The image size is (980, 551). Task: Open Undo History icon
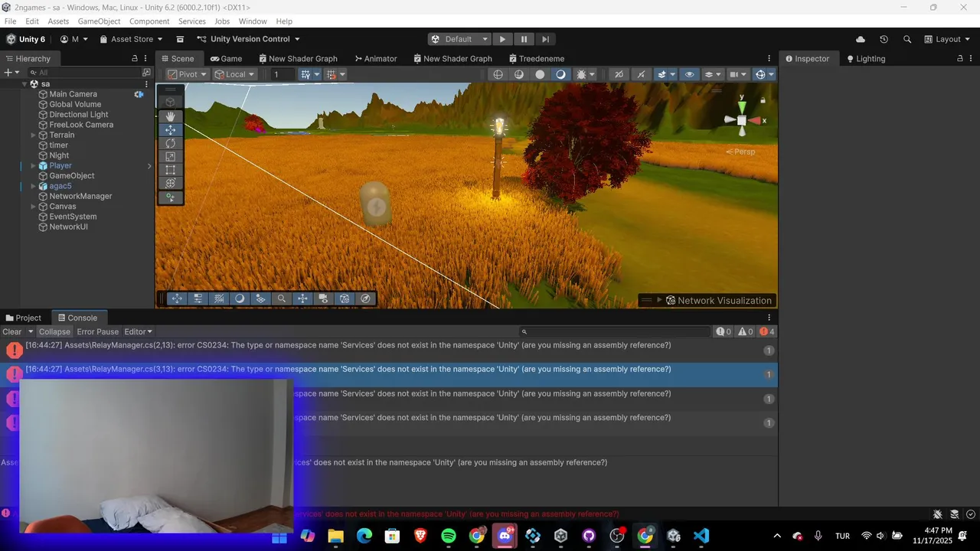pyautogui.click(x=884, y=39)
